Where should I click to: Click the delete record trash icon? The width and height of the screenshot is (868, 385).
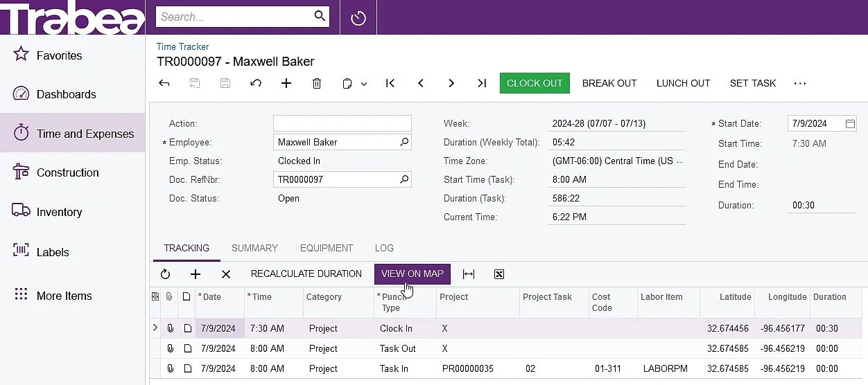(317, 83)
